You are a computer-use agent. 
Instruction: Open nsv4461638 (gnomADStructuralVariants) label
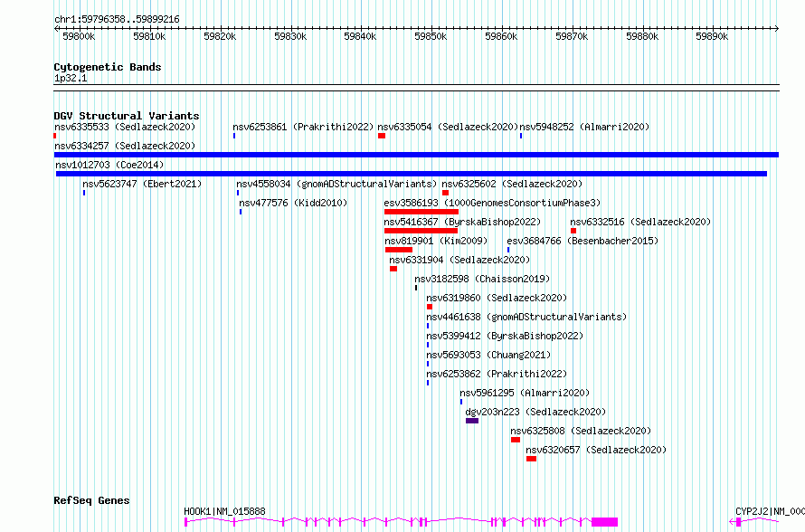(526, 317)
